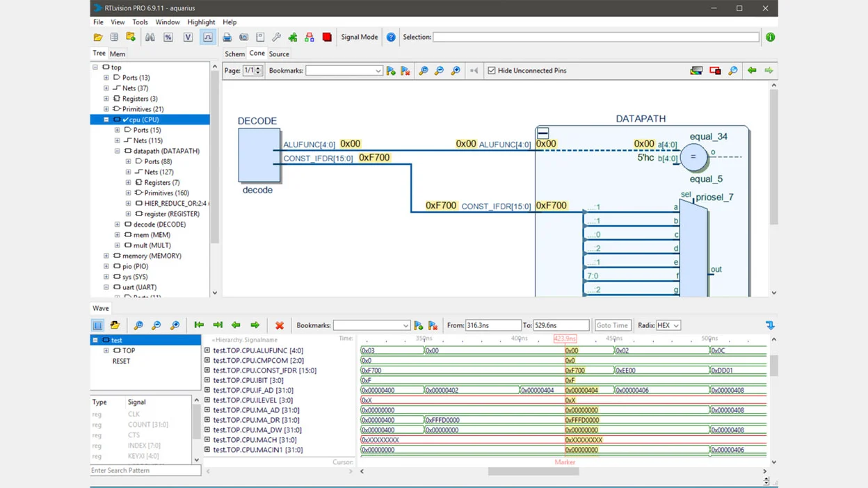Select pio (PIO) in the tree

(135, 266)
